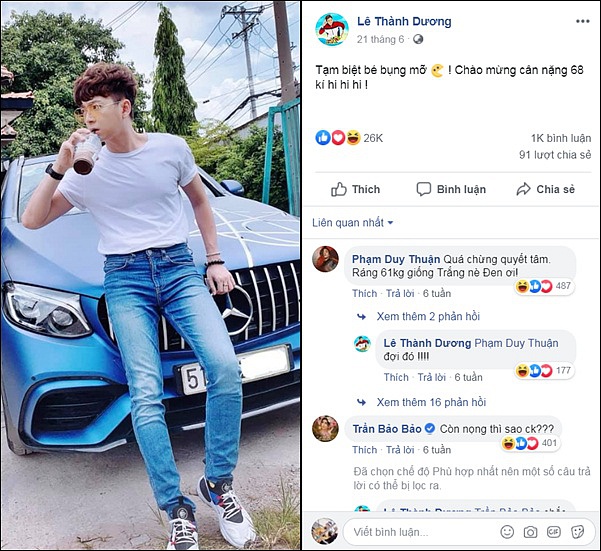Screen dimensions: 601x551
Task: Like the post with Thích button
Action: click(x=356, y=189)
